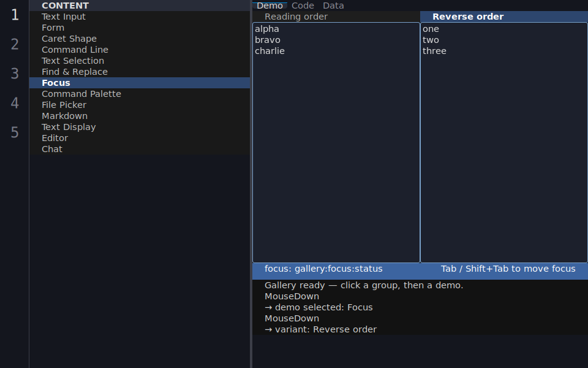The image size is (588, 368).
Task: Choose the Text Selection demo
Action: [x=140, y=61]
